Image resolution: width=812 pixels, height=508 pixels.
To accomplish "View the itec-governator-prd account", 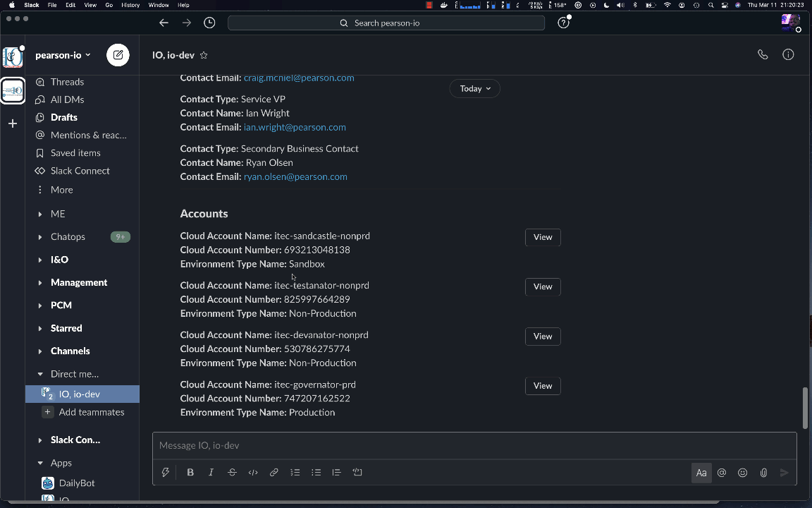I will pyautogui.click(x=543, y=386).
